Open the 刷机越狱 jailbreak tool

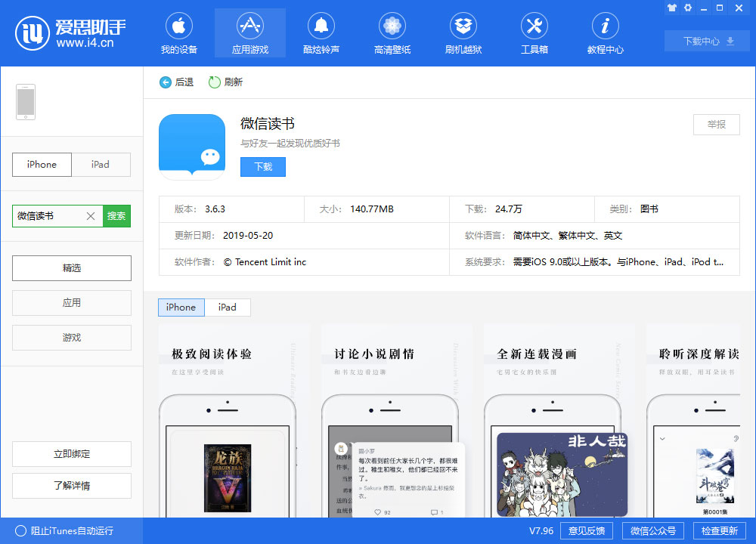(x=463, y=32)
